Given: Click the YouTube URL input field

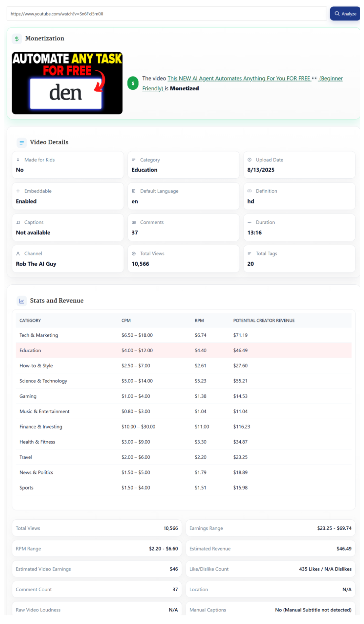Looking at the screenshot, I should point(167,14).
